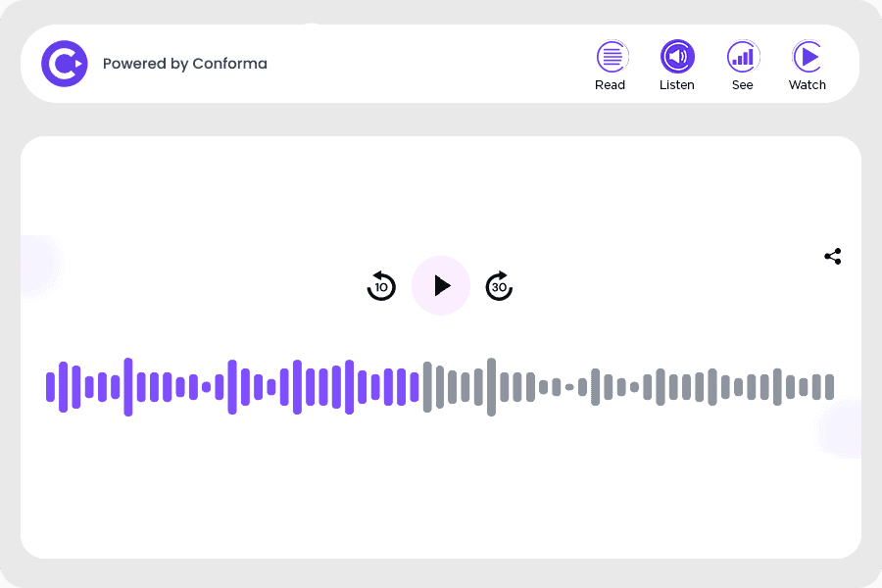Open See mode via the bar chart icon

click(742, 56)
